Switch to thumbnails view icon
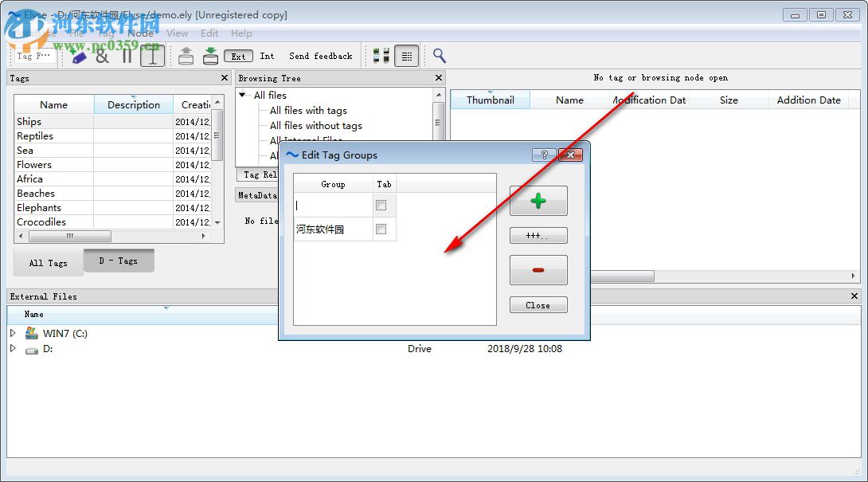 point(381,56)
